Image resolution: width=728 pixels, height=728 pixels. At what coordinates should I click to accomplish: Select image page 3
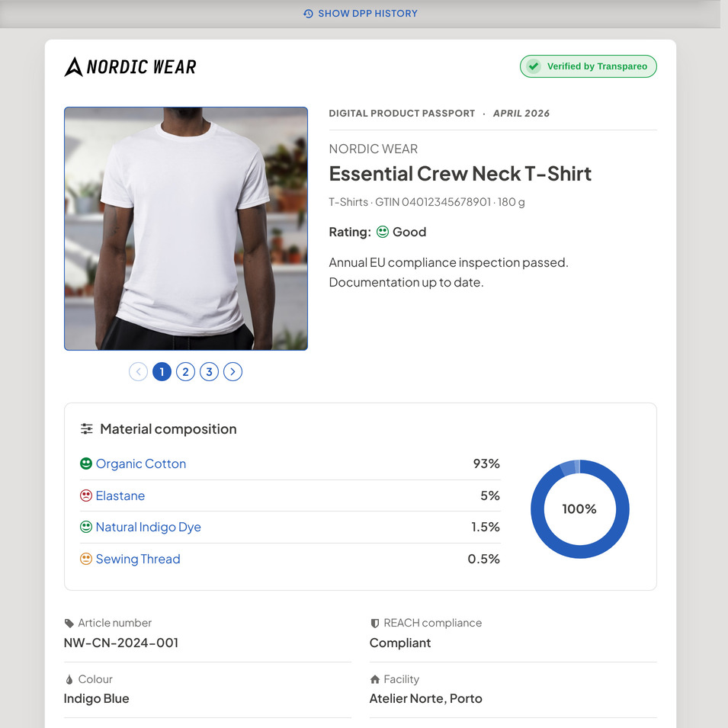[x=210, y=372]
